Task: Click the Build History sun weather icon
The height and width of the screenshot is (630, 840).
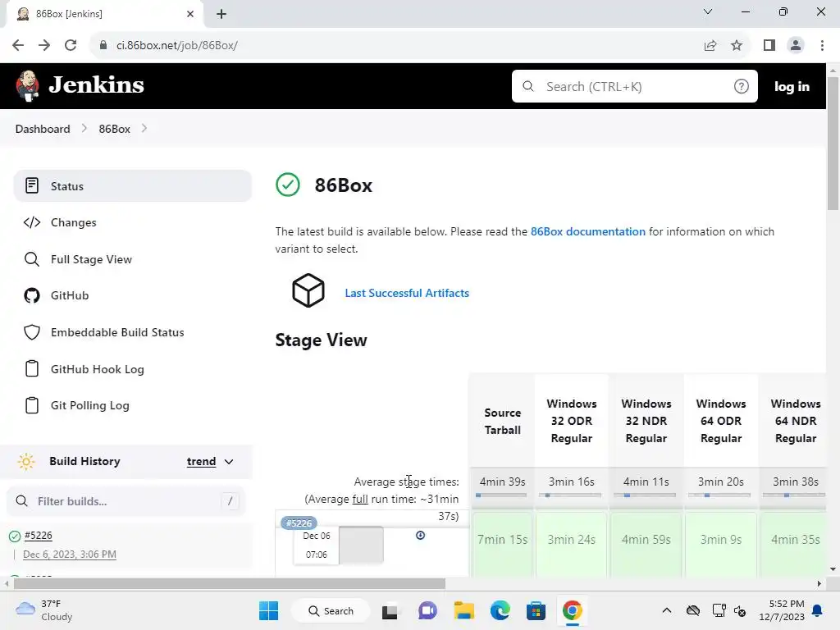Action: pos(26,461)
